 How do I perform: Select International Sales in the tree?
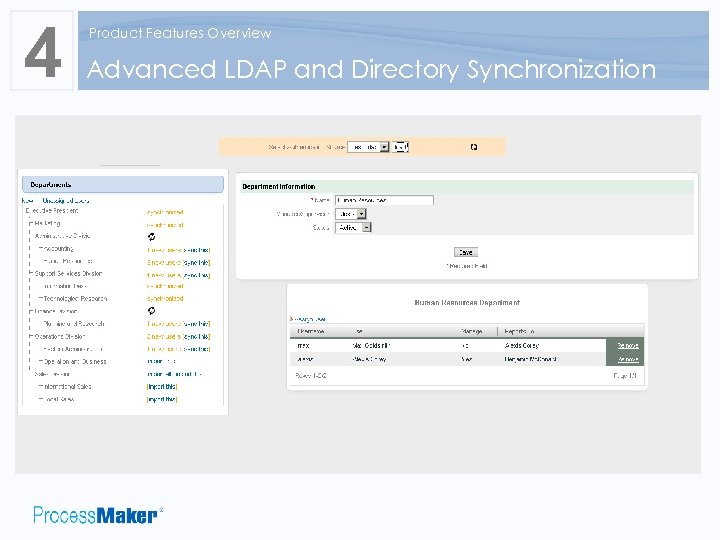coord(68,387)
